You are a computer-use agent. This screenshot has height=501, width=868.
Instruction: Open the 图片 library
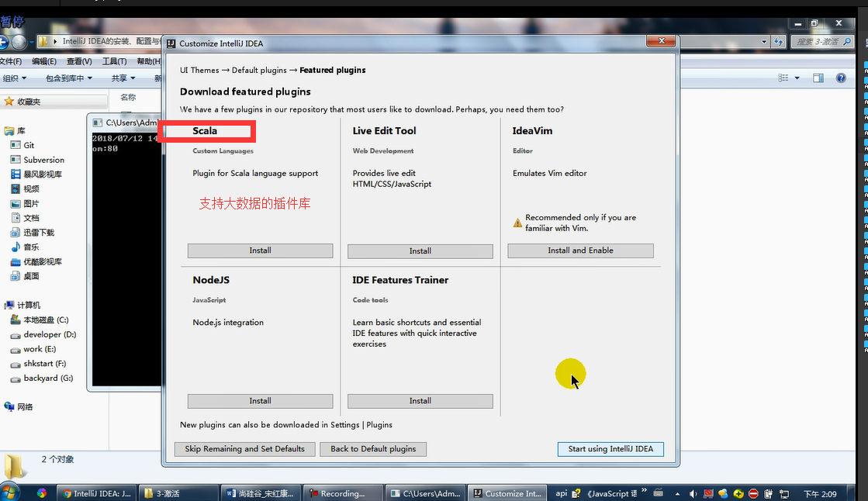(x=31, y=204)
